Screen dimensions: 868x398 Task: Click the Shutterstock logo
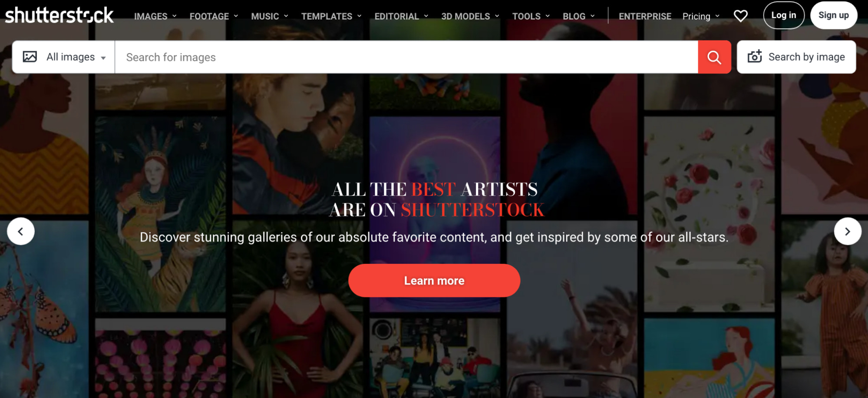(59, 15)
